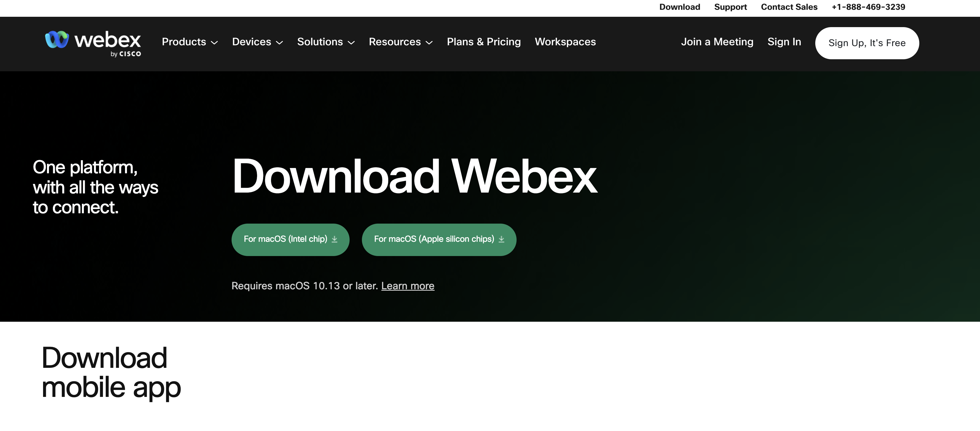Toggle the macOS version requirement details
The image size is (980, 431).
point(407,285)
